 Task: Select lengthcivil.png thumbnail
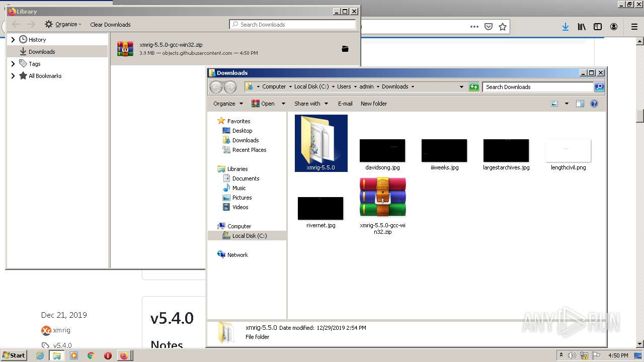click(569, 155)
